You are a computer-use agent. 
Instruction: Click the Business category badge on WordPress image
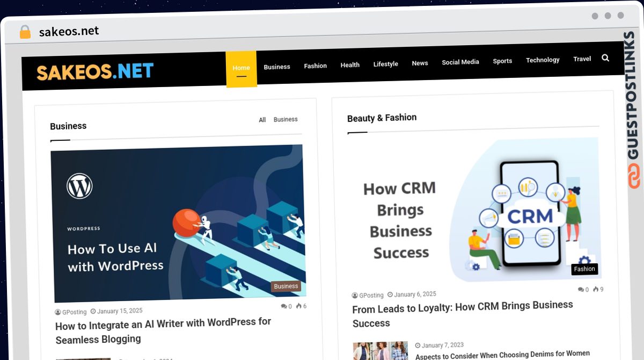point(286,286)
